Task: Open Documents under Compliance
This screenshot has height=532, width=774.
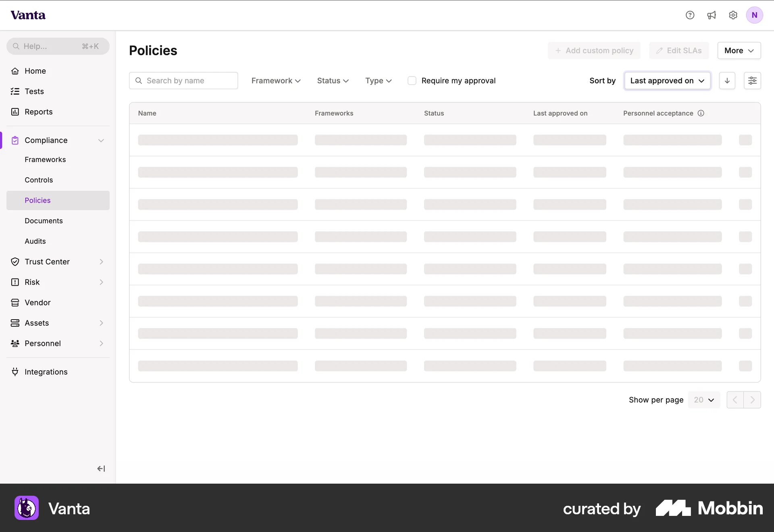Action: [44, 220]
